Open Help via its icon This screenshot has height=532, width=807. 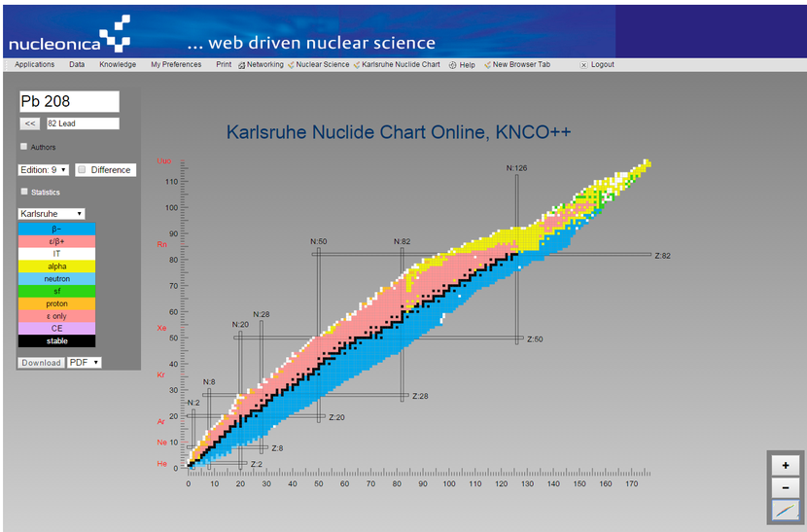(x=452, y=65)
